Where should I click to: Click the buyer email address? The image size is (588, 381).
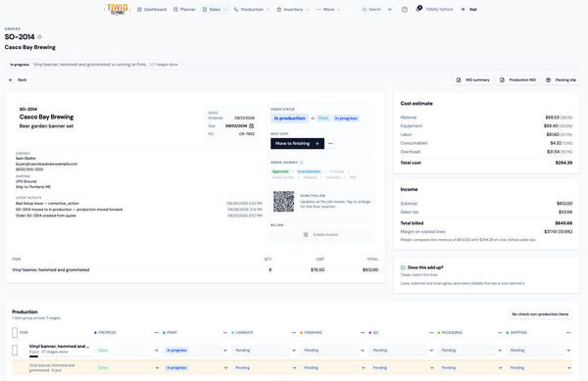pyautogui.click(x=46, y=165)
